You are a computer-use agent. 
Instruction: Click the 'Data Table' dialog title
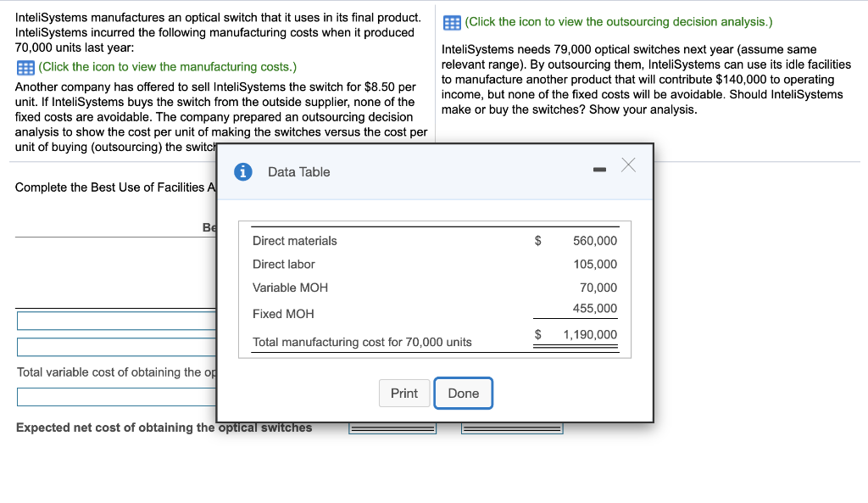point(299,172)
